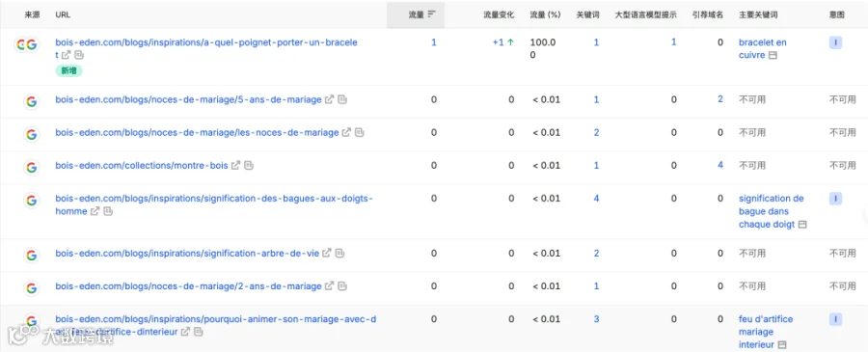Click traffic change +1 in bracelet row
The height and width of the screenshot is (352, 868).
pos(503,42)
